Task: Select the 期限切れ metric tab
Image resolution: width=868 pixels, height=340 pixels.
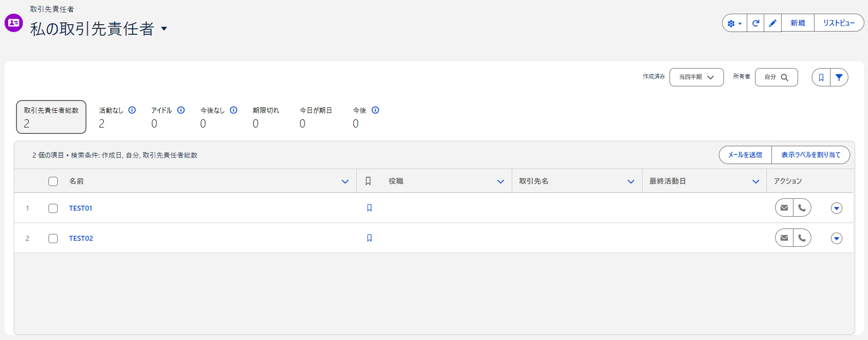Action: point(266,117)
